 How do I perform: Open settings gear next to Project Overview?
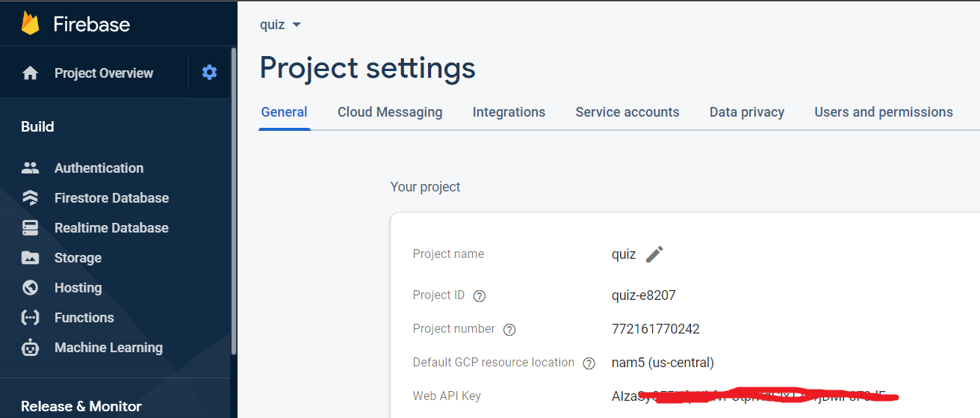(x=210, y=73)
